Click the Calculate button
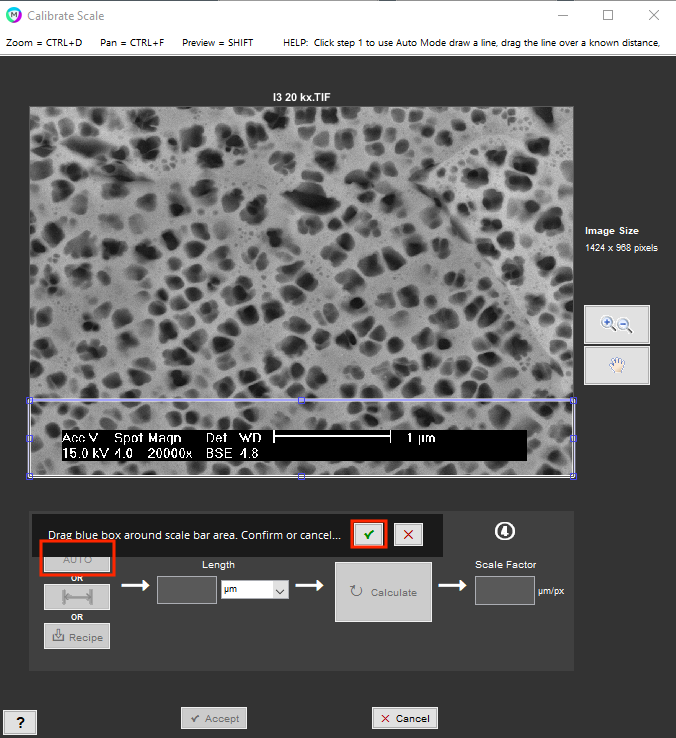The image size is (676, 738). click(383, 592)
